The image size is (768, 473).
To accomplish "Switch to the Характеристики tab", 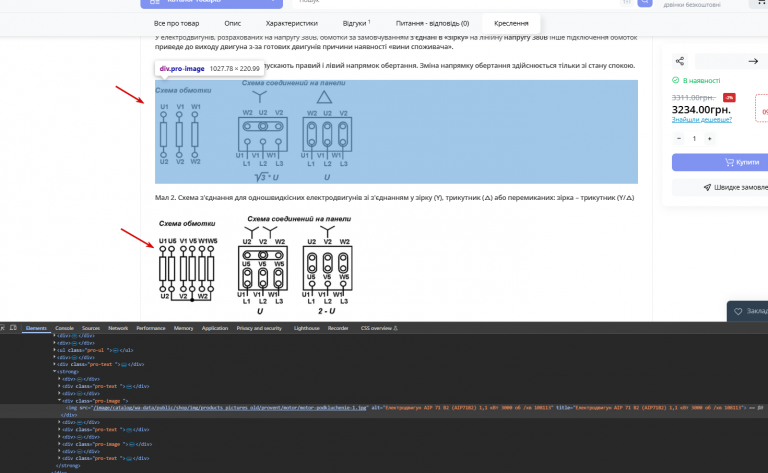I will coord(291,23).
